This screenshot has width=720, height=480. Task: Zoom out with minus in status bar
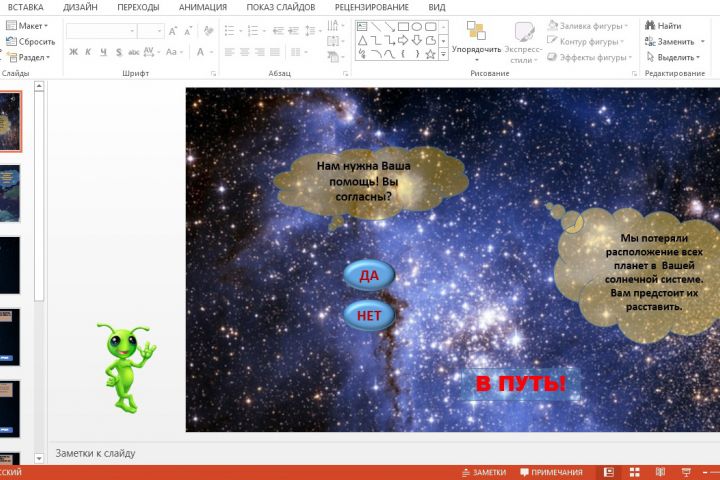[x=705, y=472]
